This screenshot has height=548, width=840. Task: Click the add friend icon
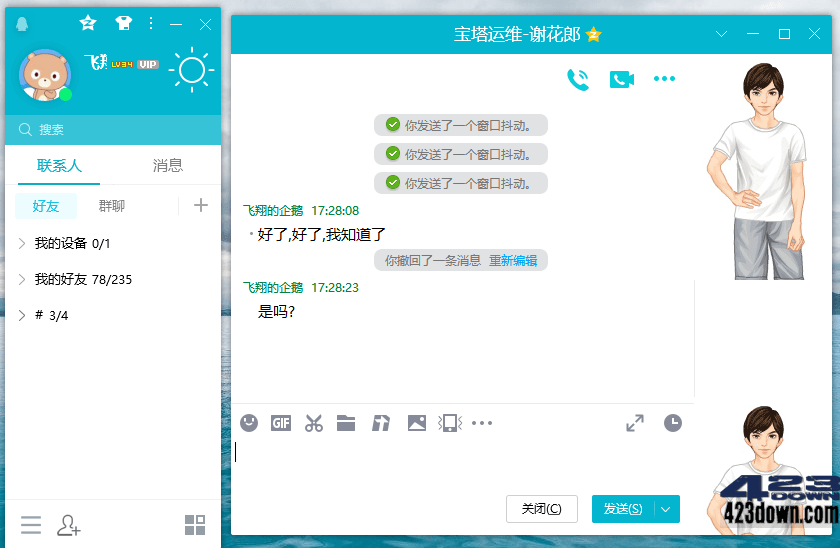click(x=69, y=525)
